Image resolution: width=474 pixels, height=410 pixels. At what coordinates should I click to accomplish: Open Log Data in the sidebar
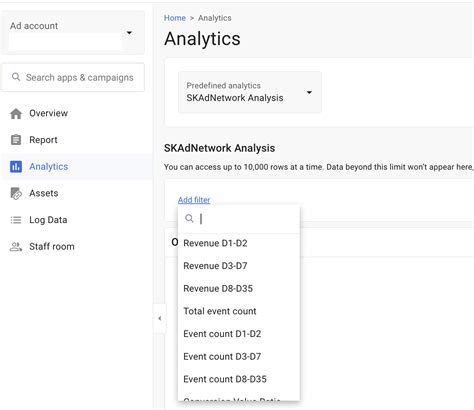pos(77,220)
